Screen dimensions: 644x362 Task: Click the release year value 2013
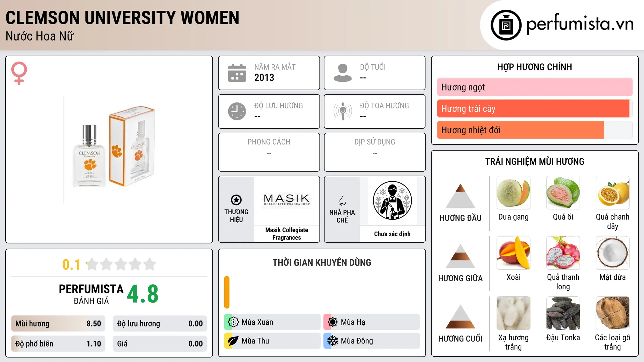tap(264, 78)
